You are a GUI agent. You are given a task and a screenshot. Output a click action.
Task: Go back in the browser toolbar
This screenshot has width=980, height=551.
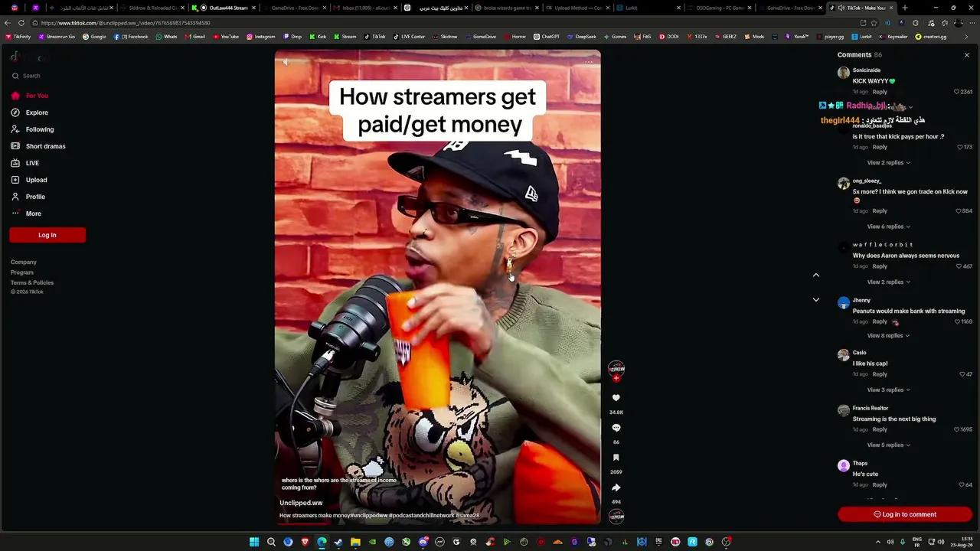coord(8,23)
